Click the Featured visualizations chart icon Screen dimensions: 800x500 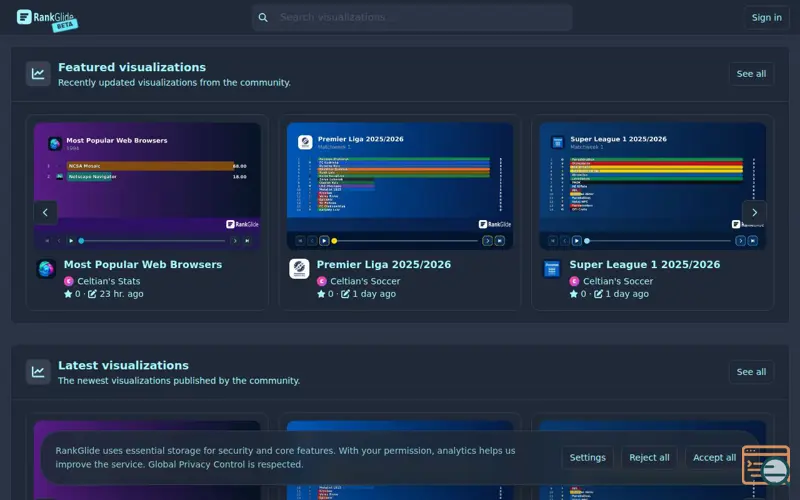tap(38, 74)
